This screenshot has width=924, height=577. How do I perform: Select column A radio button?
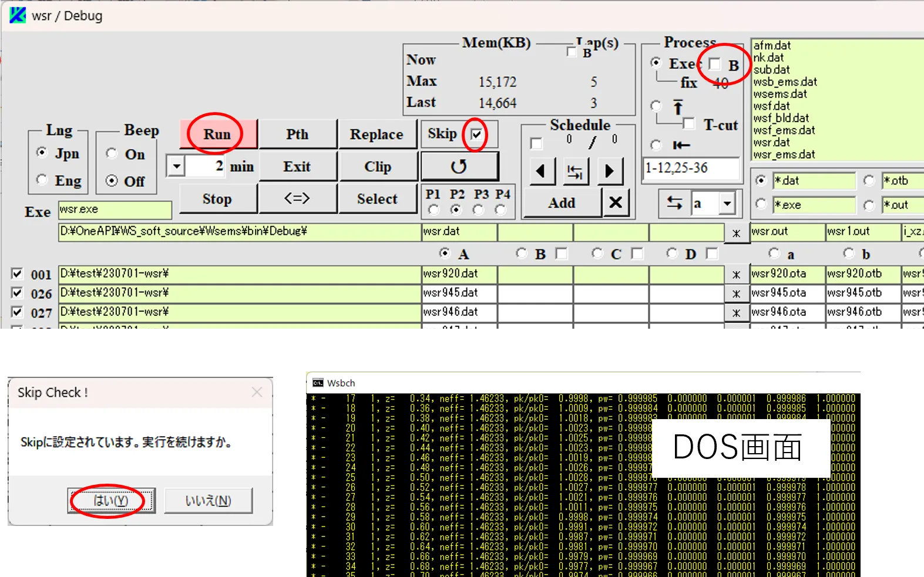[445, 253]
